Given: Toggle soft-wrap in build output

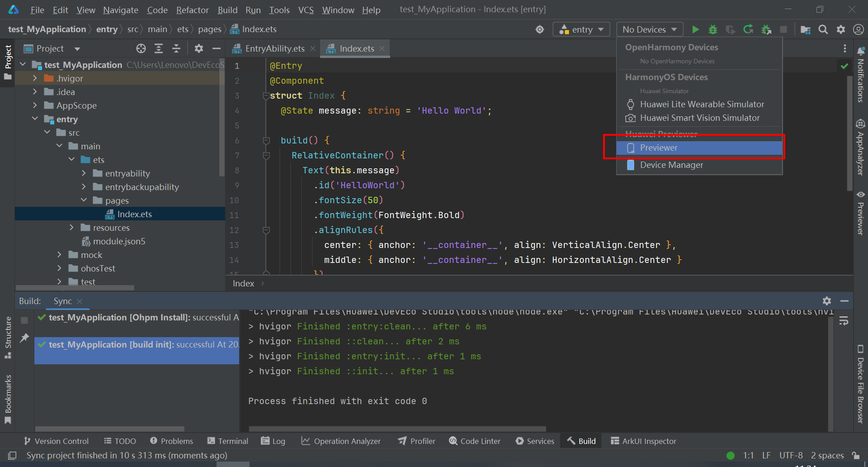Looking at the screenshot, I should (844, 321).
